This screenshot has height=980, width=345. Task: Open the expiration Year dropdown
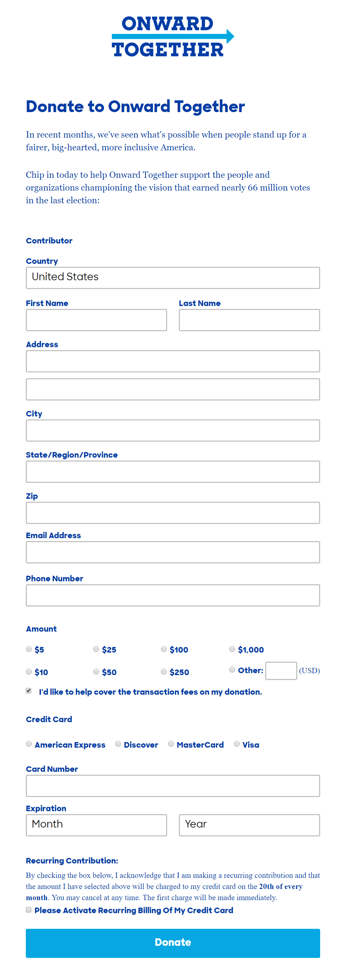coord(249,825)
